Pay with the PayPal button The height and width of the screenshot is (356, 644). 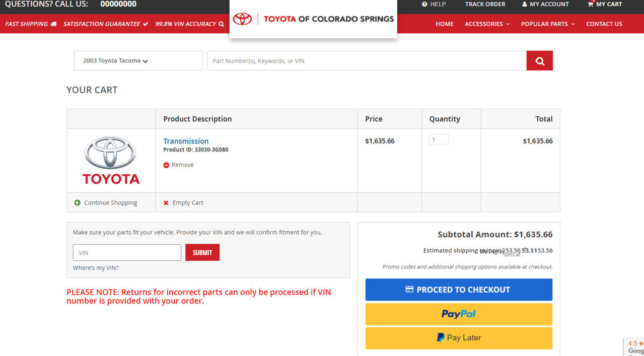click(x=459, y=314)
